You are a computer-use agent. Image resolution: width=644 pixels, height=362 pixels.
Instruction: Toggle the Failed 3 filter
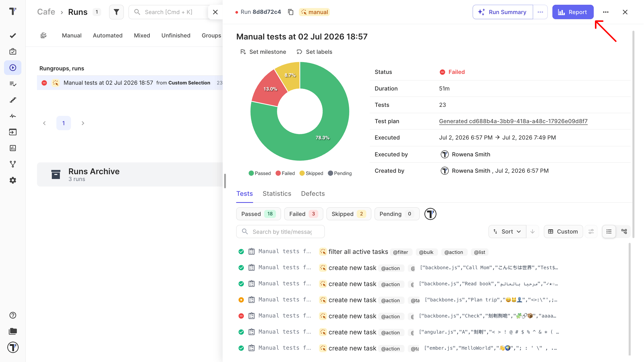(304, 214)
